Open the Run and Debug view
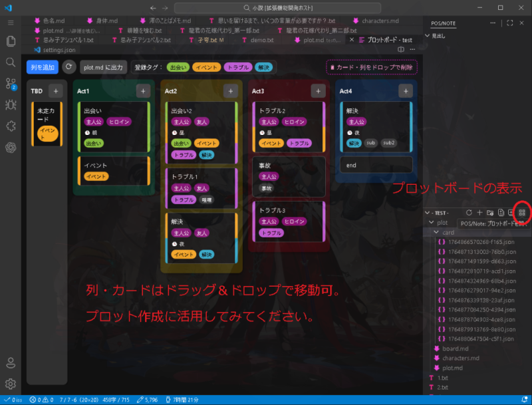 coord(9,104)
